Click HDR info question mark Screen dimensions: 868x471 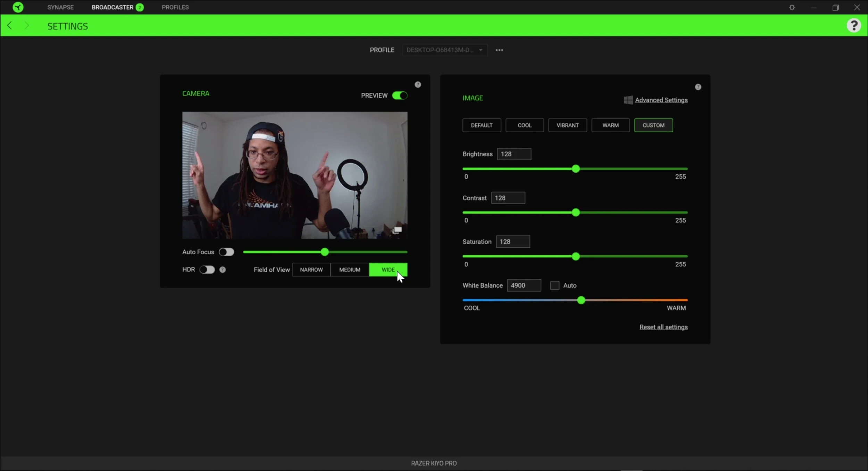[x=223, y=270]
